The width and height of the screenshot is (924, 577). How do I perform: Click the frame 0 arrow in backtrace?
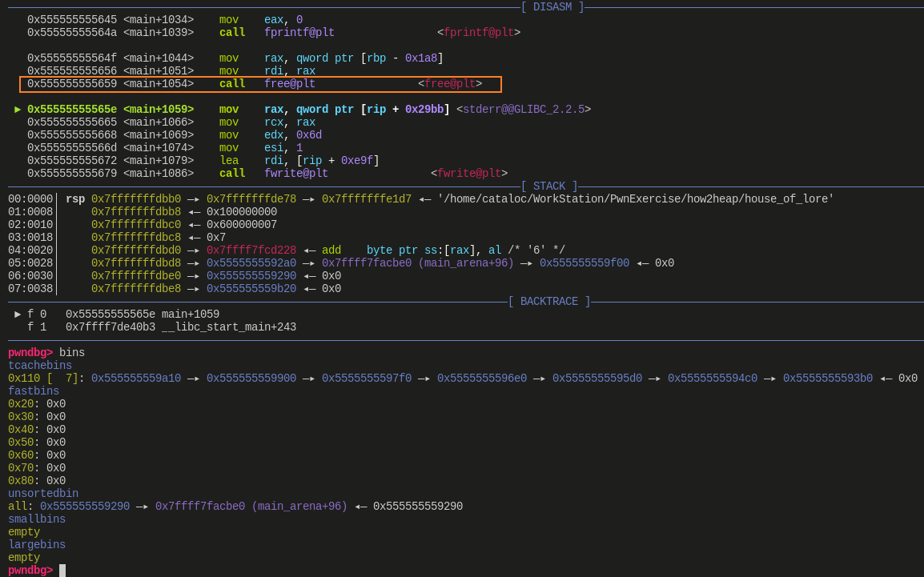[18, 315]
